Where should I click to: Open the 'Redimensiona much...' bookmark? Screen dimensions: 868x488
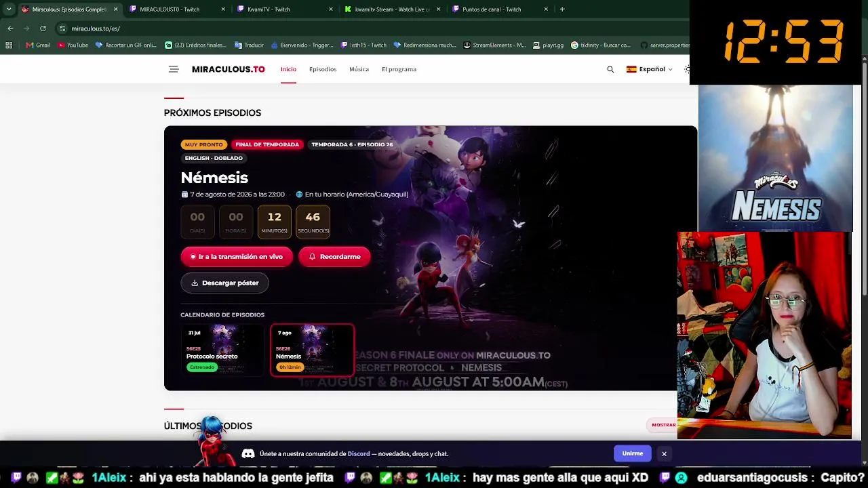pyautogui.click(x=425, y=45)
